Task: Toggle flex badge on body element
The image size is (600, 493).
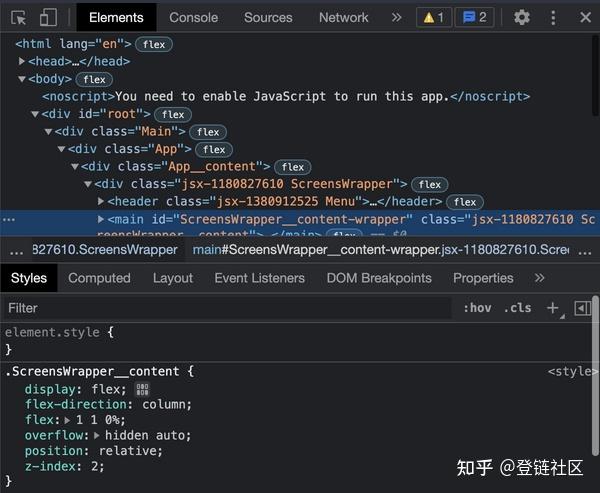Action: point(94,80)
